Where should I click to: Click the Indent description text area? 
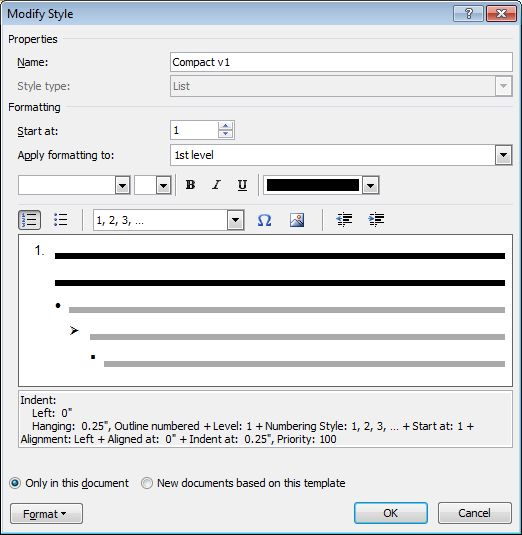pyautogui.click(x=265, y=419)
